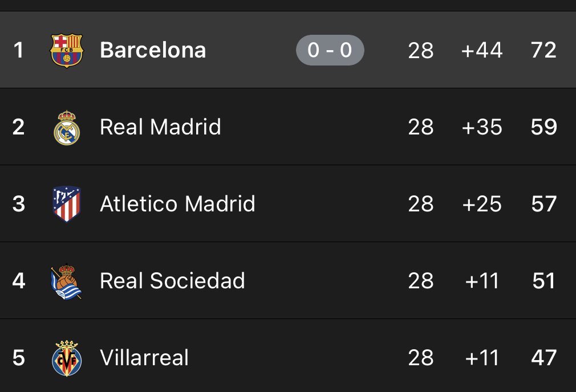Image resolution: width=576 pixels, height=392 pixels.
Task: Click Real Sociedad's 51 points value
Action: (543, 281)
